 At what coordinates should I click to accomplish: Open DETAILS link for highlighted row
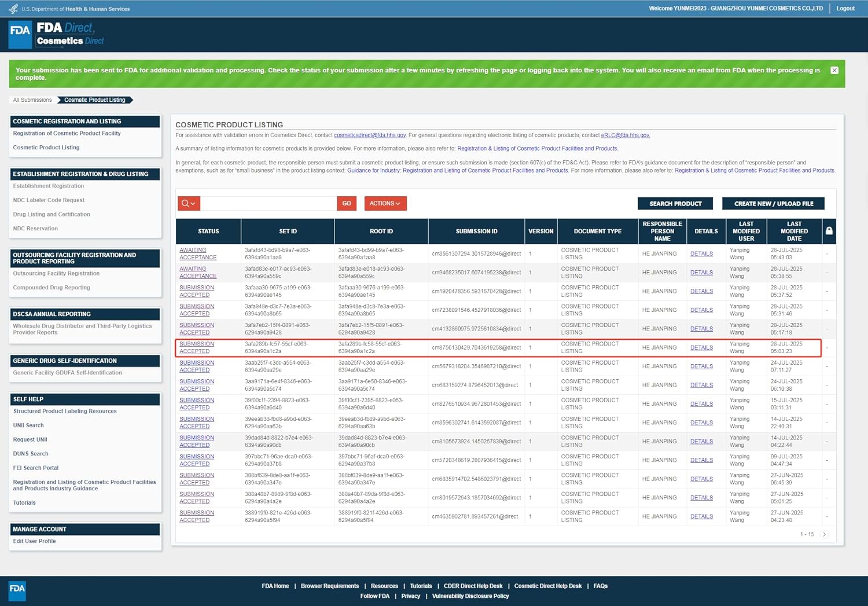click(x=701, y=348)
